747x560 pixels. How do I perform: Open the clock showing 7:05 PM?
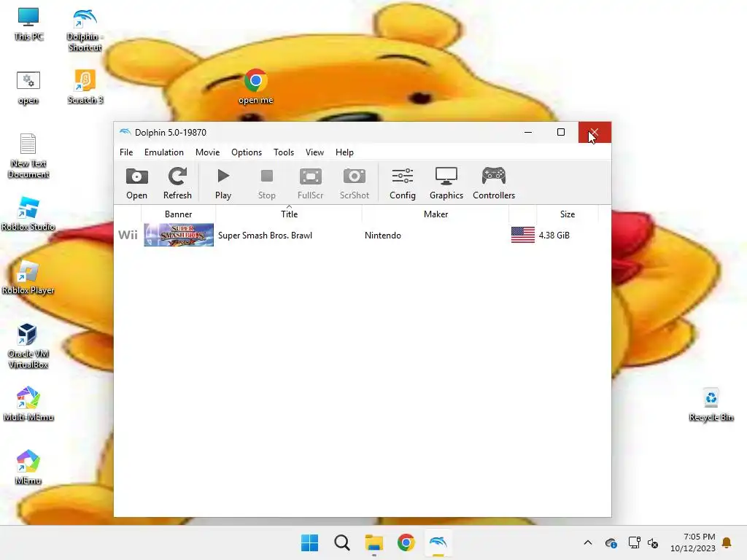point(693,542)
